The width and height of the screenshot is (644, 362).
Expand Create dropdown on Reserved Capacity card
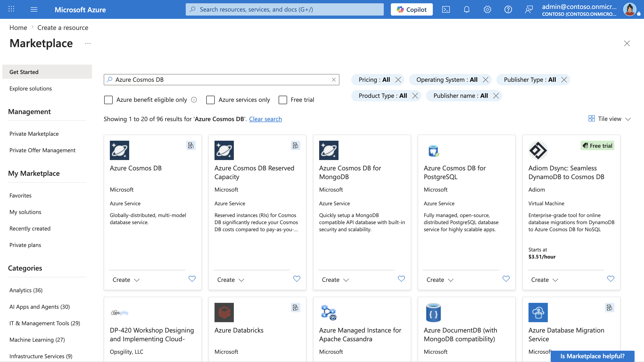pos(231,280)
